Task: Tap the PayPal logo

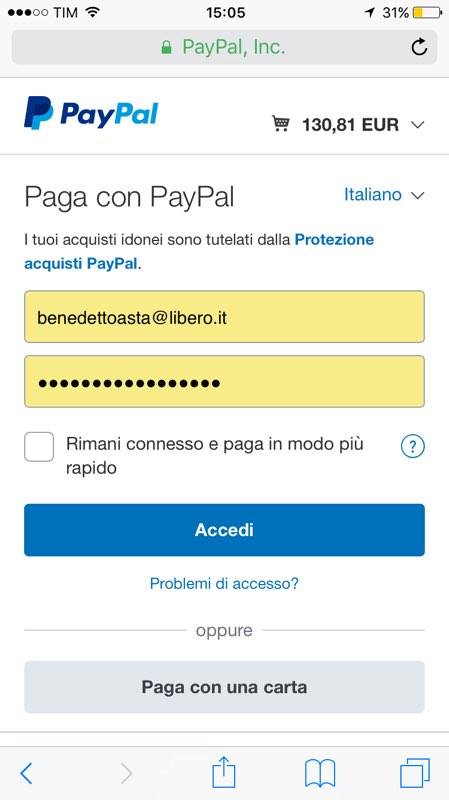Action: click(91, 113)
